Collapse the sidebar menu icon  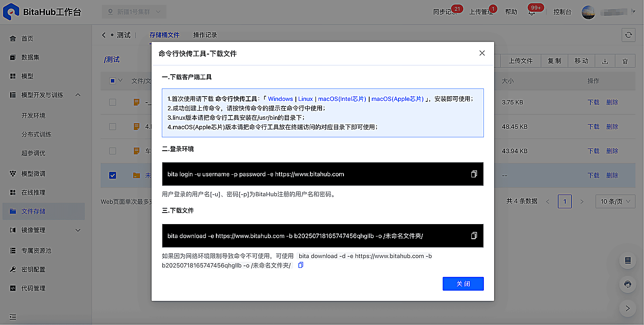pos(13,317)
